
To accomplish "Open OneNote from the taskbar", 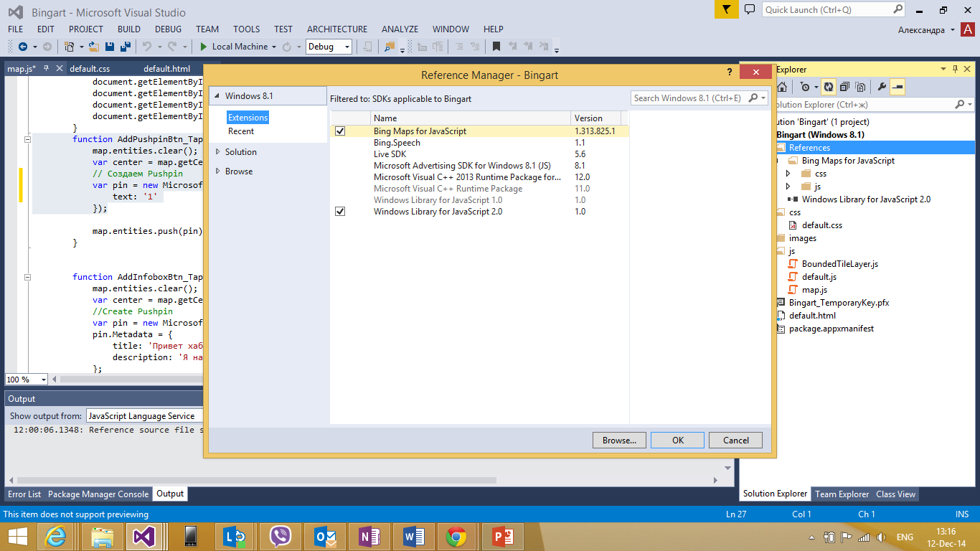I will click(369, 537).
